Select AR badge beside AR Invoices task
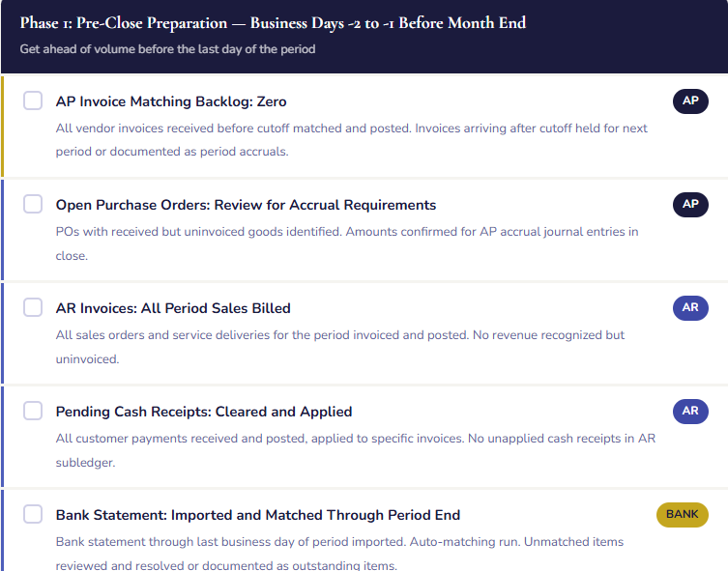728x571 pixels. click(690, 308)
